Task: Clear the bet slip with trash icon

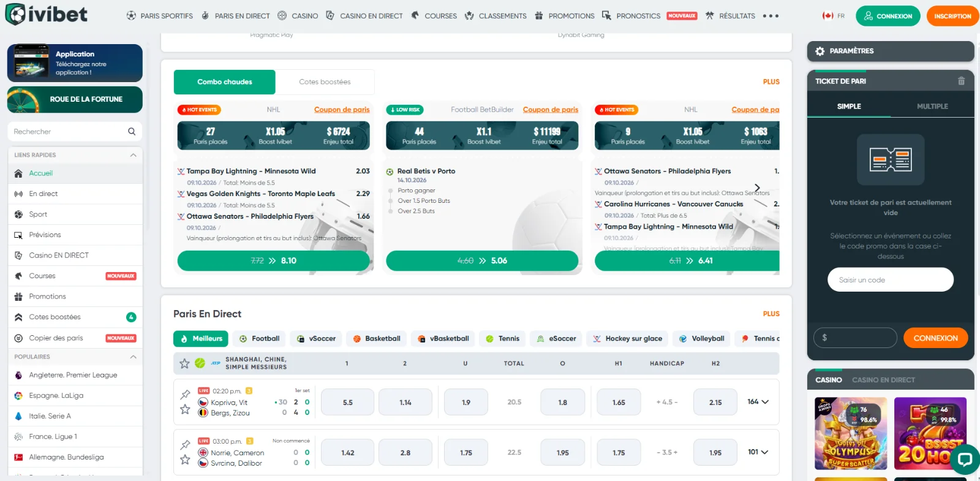Action: click(961, 81)
